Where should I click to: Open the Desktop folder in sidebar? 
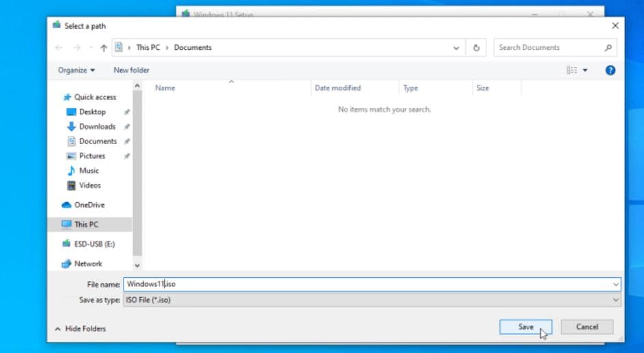92,112
